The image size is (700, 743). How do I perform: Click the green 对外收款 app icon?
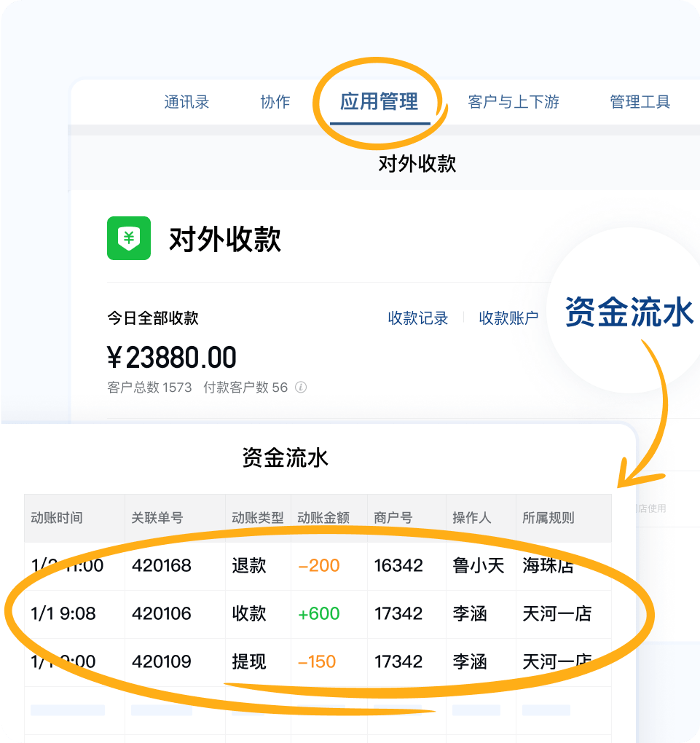tap(128, 237)
